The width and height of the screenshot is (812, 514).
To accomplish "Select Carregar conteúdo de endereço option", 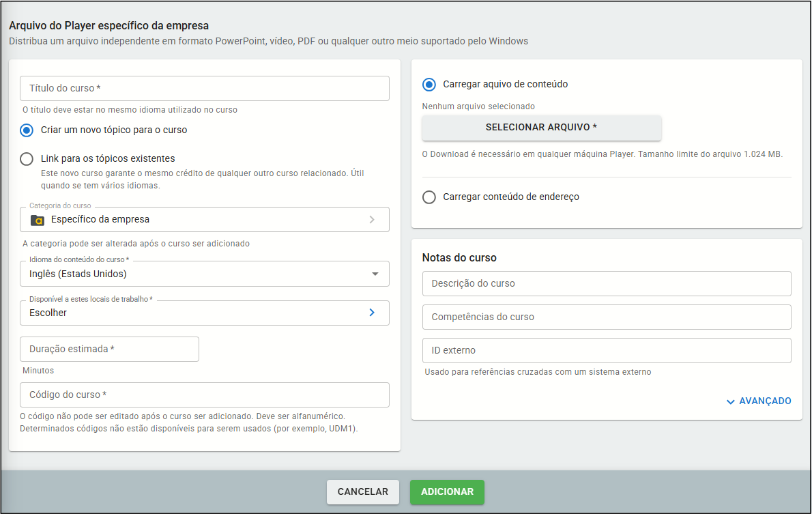I will click(429, 197).
